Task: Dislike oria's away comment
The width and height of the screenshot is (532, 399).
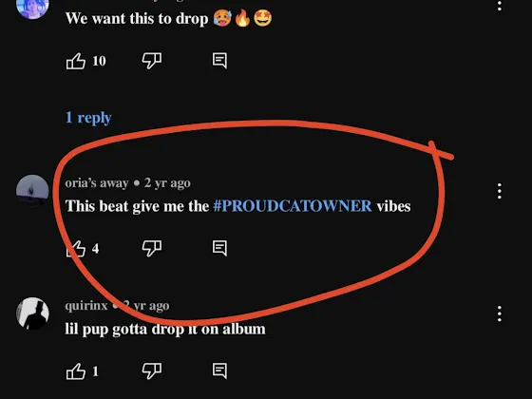Action: 152,249
